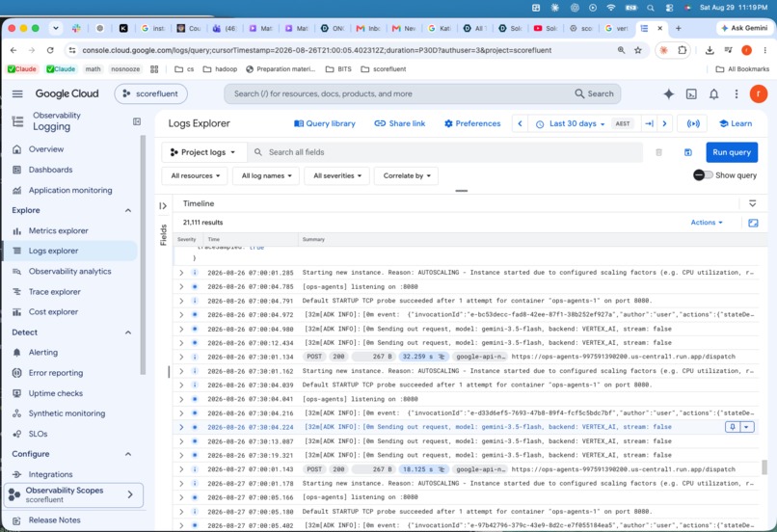Open the Project logs scope dropdown

pos(203,152)
